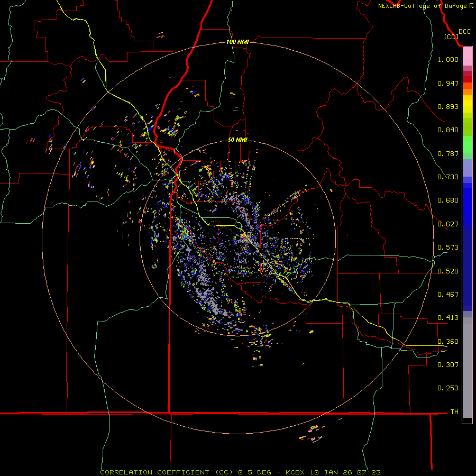Pick the yellow segment of the color bar
This screenshot has height=476, width=476.
tap(467, 105)
